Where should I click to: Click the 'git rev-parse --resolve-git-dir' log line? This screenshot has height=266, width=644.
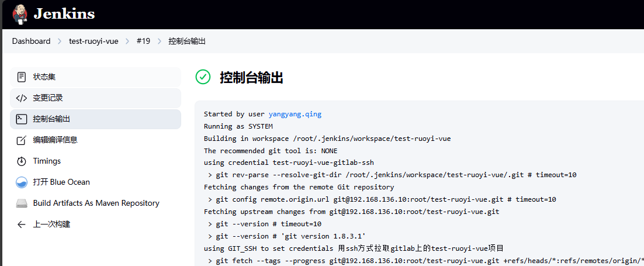pos(392,175)
